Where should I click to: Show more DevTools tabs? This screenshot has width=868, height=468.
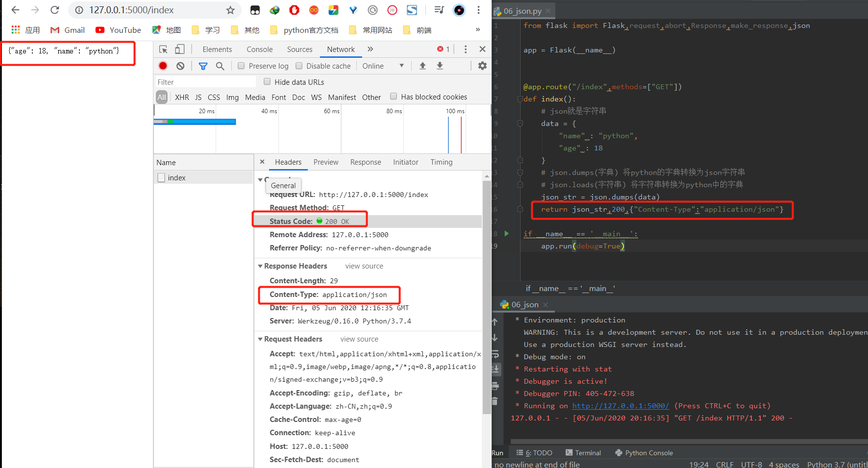point(371,49)
